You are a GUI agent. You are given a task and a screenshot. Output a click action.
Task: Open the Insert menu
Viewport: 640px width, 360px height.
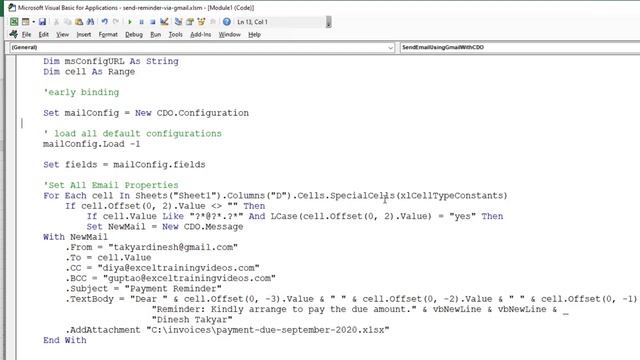tap(84, 35)
